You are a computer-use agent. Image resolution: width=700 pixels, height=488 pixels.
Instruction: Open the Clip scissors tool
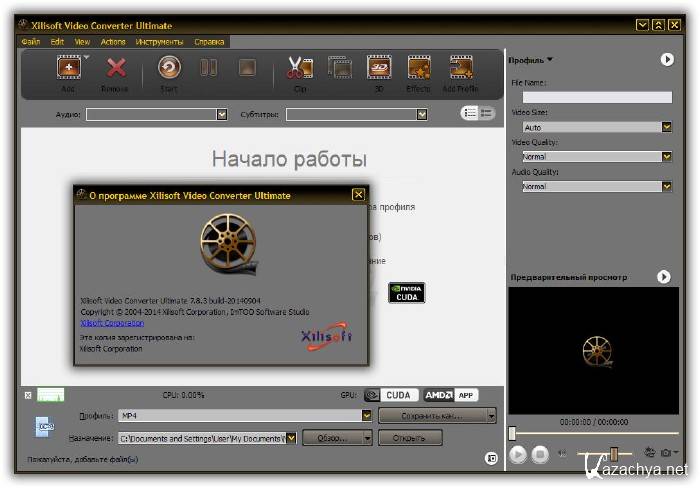[x=299, y=68]
